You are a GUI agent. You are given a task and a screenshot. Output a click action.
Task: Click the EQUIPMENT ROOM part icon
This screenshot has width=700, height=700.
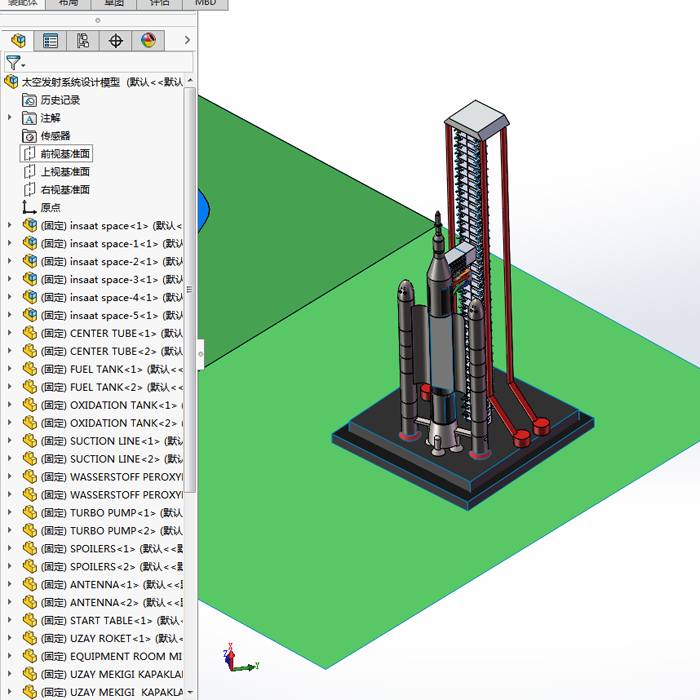click(x=30, y=656)
